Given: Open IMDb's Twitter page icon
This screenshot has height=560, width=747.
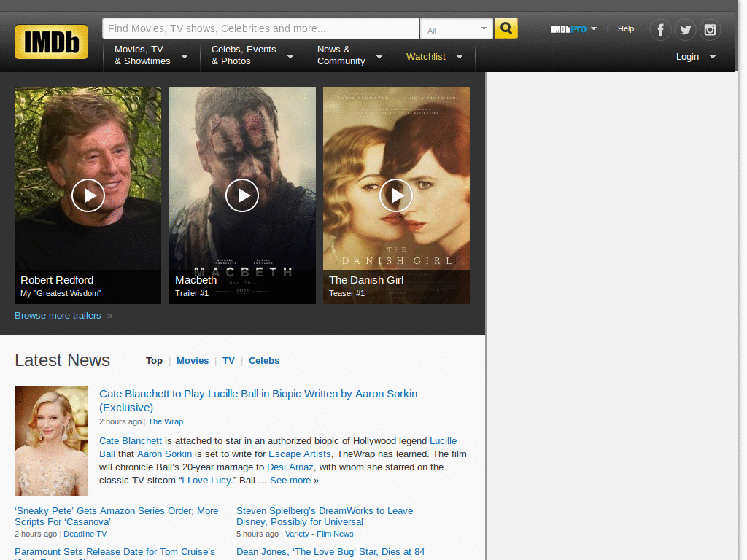Looking at the screenshot, I should pos(685,30).
